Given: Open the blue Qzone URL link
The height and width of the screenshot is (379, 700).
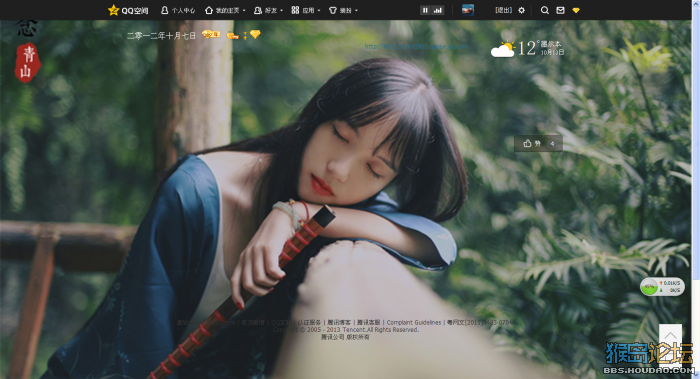Looking at the screenshot, I should coord(417,46).
